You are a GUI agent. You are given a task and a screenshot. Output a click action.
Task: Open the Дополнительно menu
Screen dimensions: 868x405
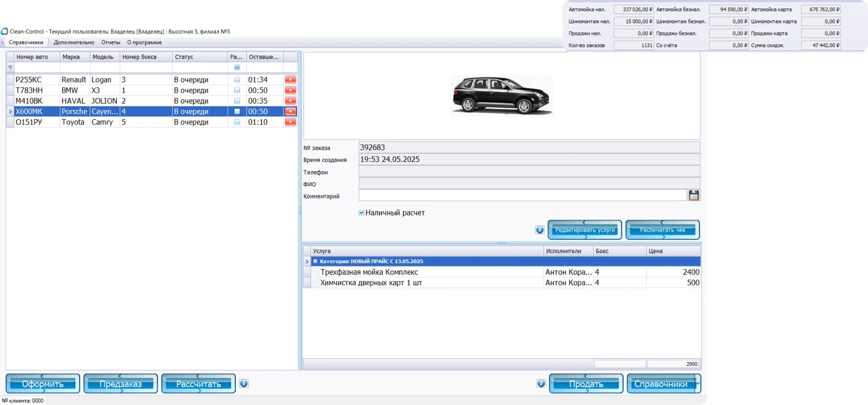74,42
